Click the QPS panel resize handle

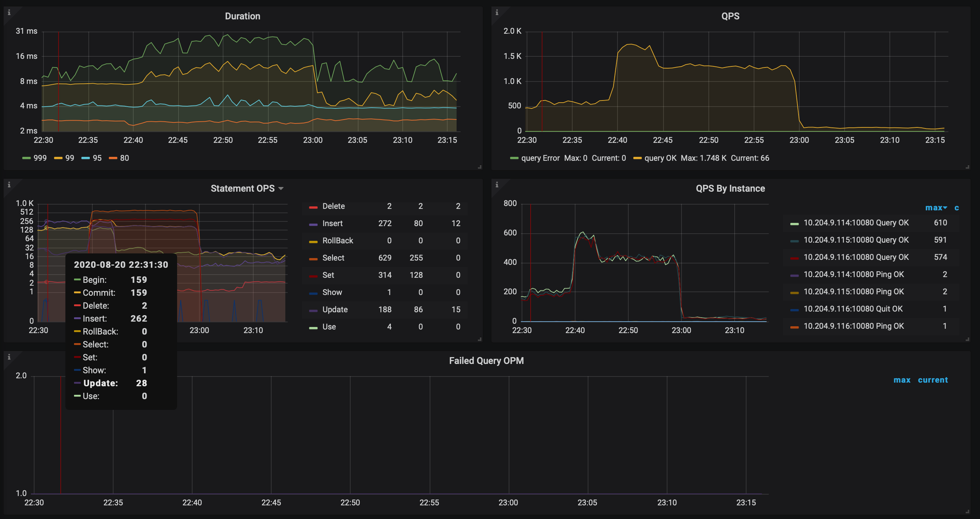[967, 167]
